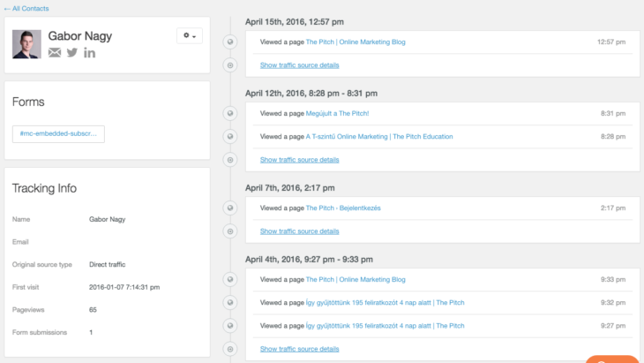Click the globe icon for 9:27 pm view

pyautogui.click(x=230, y=326)
